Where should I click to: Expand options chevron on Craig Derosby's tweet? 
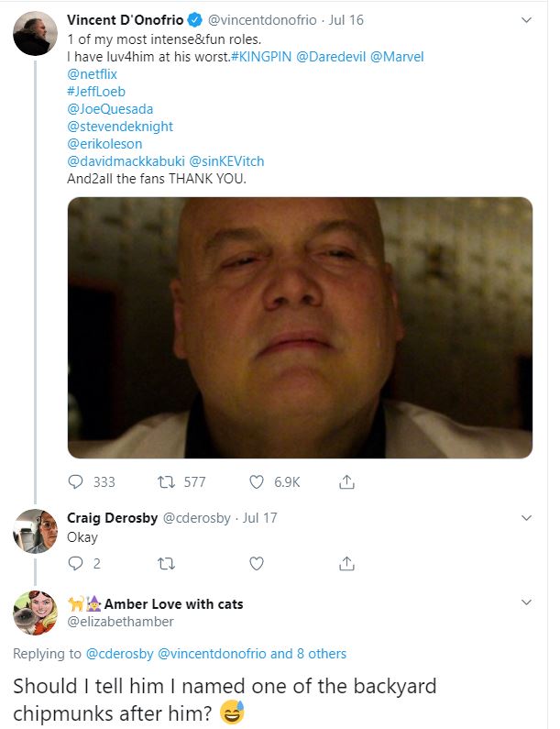point(526,518)
